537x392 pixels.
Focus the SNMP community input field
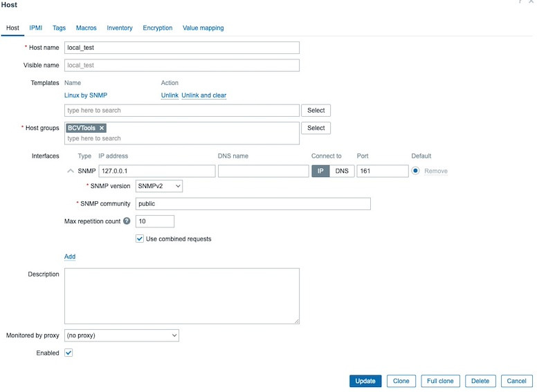click(x=253, y=204)
